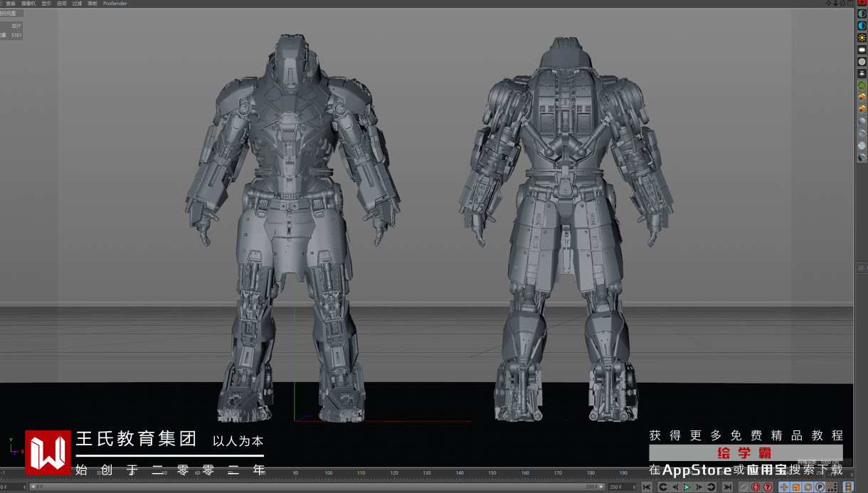This screenshot has width=868, height=493.
Task: Click the concentric ring target icon
Action: (862, 62)
